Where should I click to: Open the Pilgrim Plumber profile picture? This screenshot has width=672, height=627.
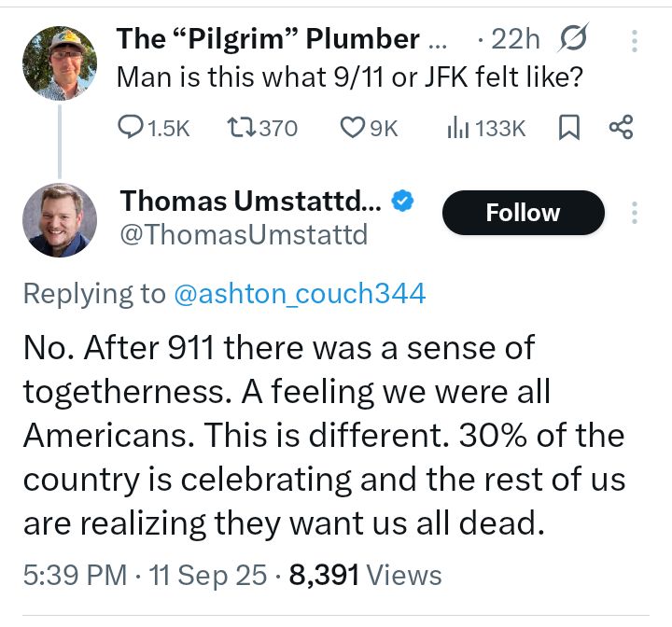pyautogui.click(x=60, y=63)
